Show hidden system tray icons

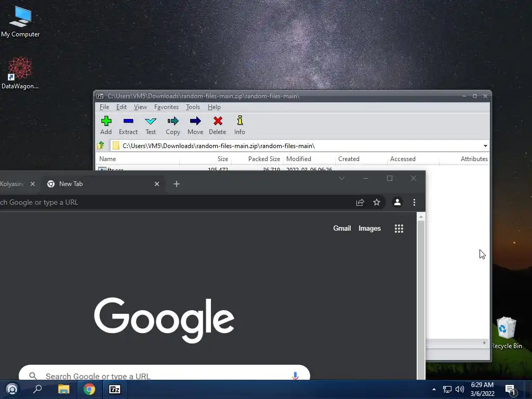click(434, 389)
